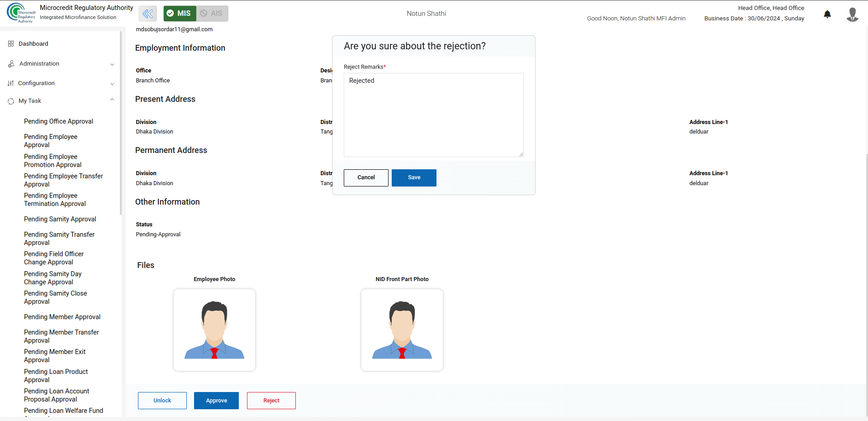Open the Employee Photo thumbnail

pyautogui.click(x=214, y=330)
